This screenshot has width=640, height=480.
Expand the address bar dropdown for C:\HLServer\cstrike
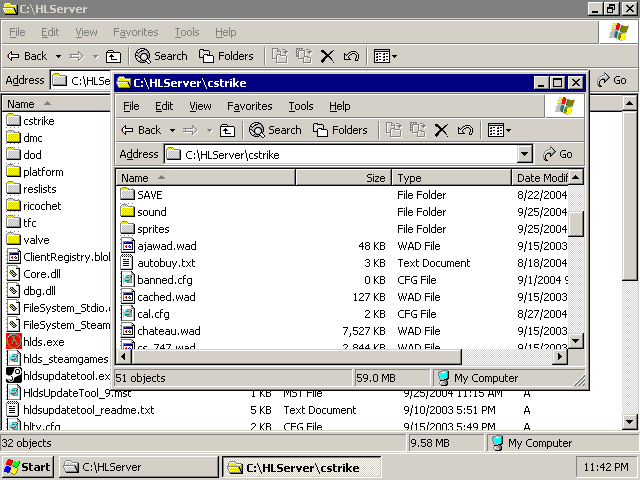tap(525, 154)
